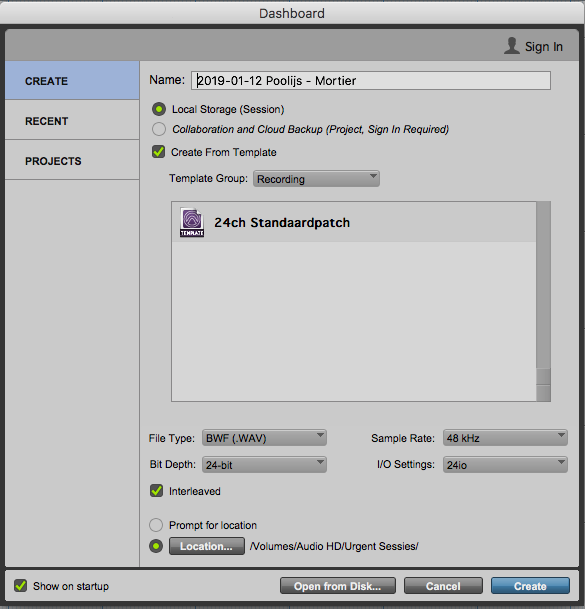Switch to the PROJECTS tab

pyautogui.click(x=72, y=160)
